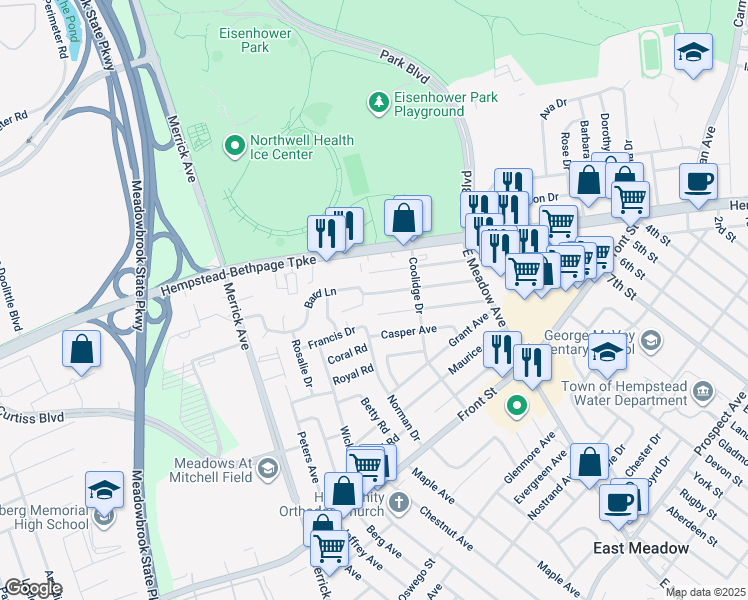748x600 pixels.
Task: Open the graduation cap icon near Memorial High School
Action: (x=104, y=490)
